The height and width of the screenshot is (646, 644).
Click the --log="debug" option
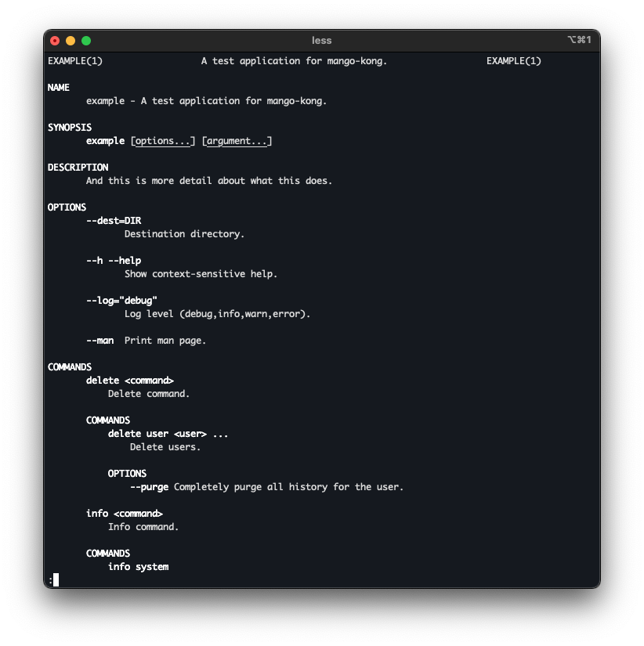[121, 301]
